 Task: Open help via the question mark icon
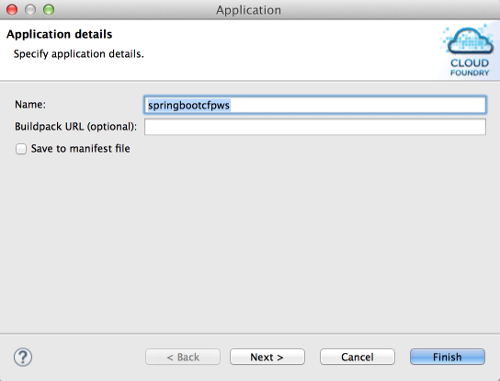pos(23,357)
